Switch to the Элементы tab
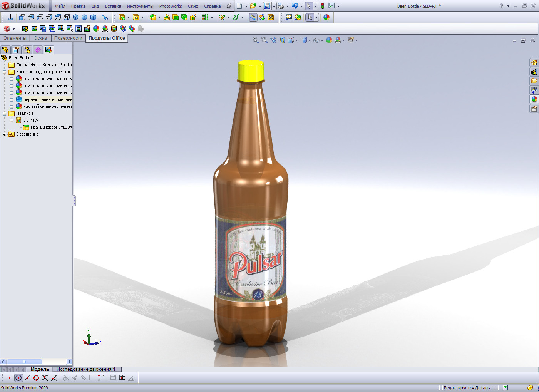 pos(15,38)
